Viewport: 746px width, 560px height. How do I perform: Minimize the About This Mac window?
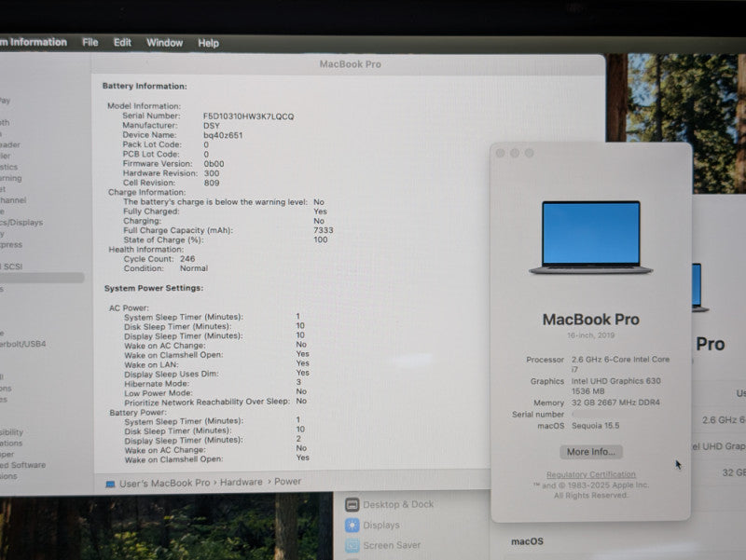[515, 153]
